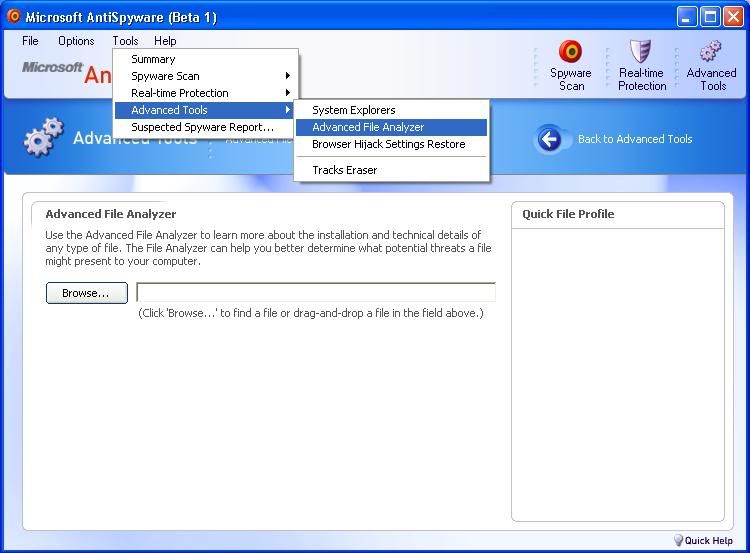The width and height of the screenshot is (750, 553).
Task: Select Tracks Eraser from submenu
Action: coord(391,170)
